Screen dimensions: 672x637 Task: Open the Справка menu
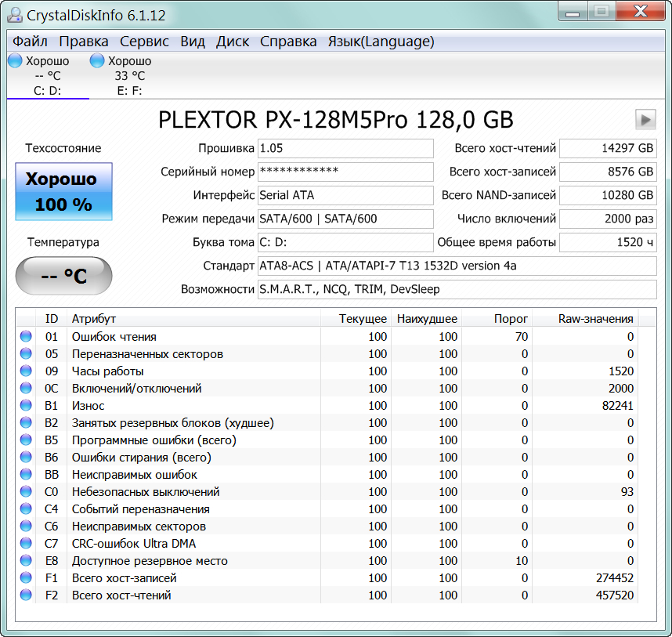coord(288,42)
